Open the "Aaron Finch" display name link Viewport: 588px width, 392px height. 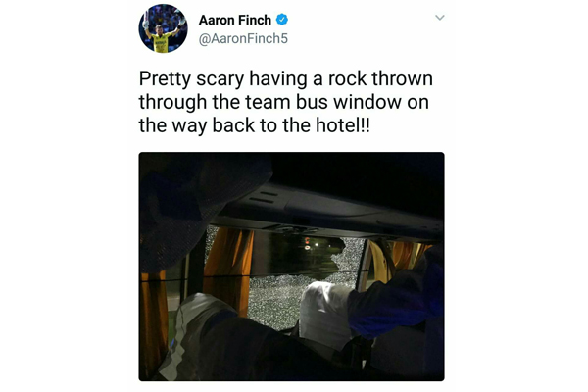pyautogui.click(x=235, y=20)
